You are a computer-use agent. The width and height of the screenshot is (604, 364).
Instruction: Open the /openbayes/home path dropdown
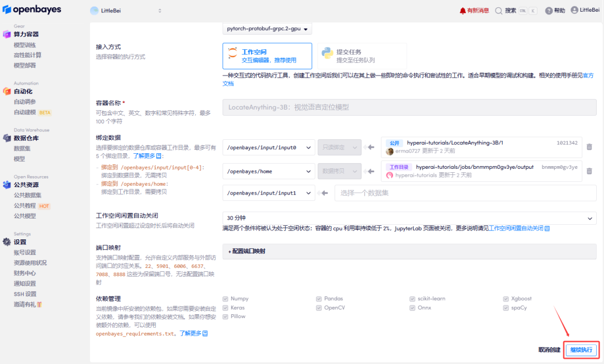[269, 172]
